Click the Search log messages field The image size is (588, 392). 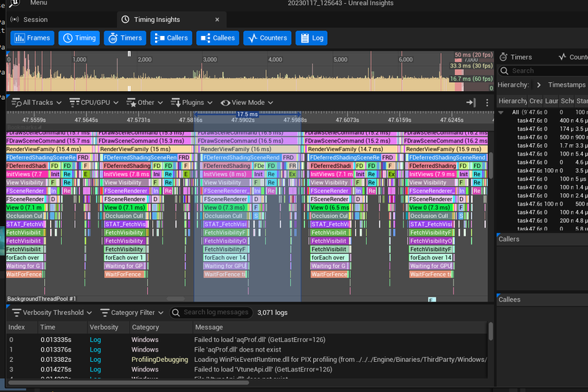point(211,313)
